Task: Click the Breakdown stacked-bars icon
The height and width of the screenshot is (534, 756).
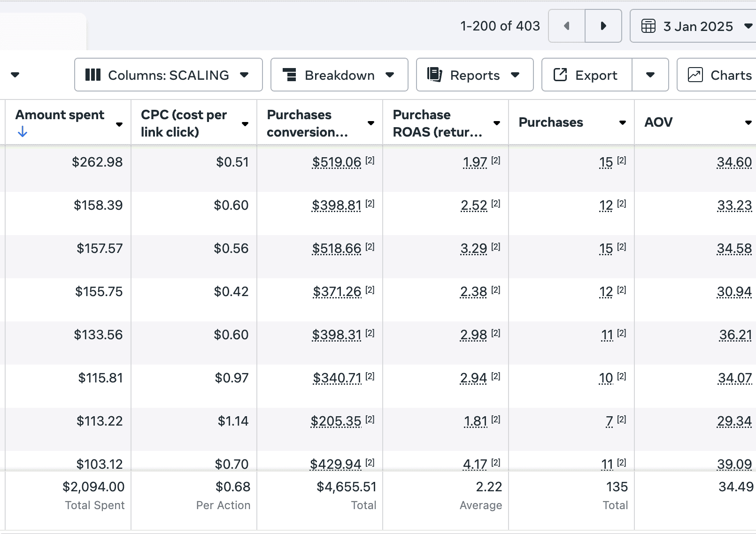Action: (x=289, y=75)
